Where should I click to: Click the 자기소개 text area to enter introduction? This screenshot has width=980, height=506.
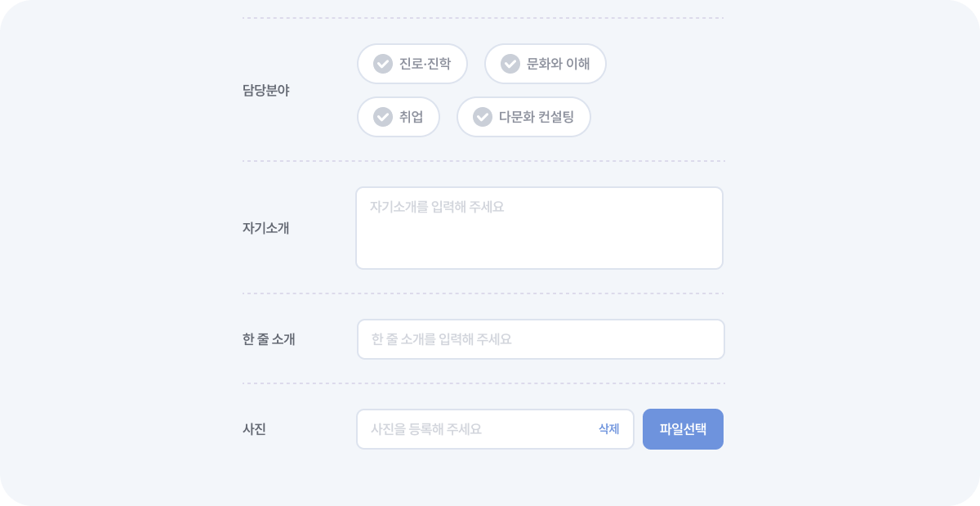click(x=539, y=227)
